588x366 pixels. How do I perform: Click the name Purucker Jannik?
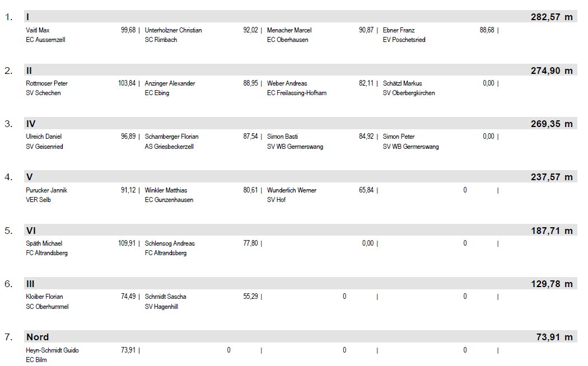pos(46,190)
